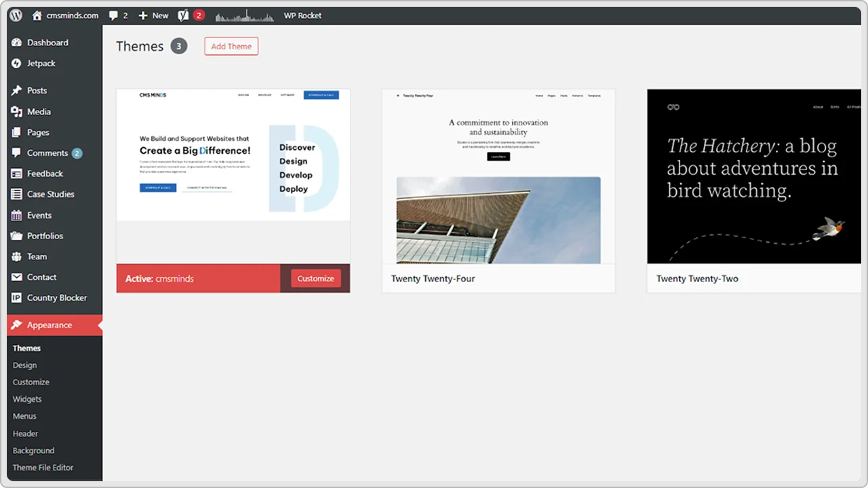Click cmsminds.com site name in admin bar
Screen dimensions: 868x488
tap(73, 15)
